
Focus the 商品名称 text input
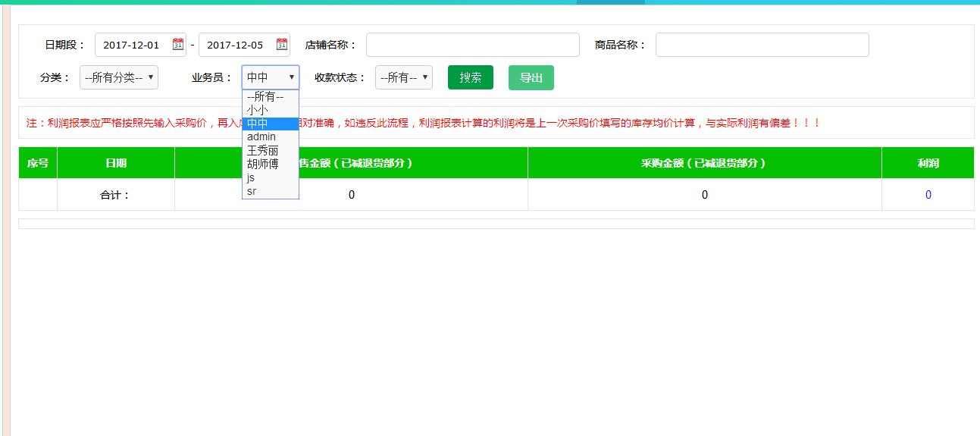[x=762, y=45]
